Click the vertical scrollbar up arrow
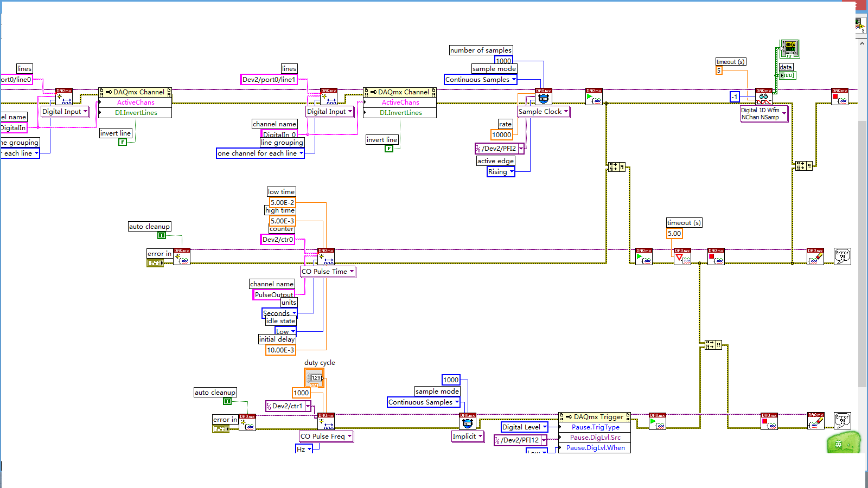Screen dimensions: 868x488 point(863,43)
